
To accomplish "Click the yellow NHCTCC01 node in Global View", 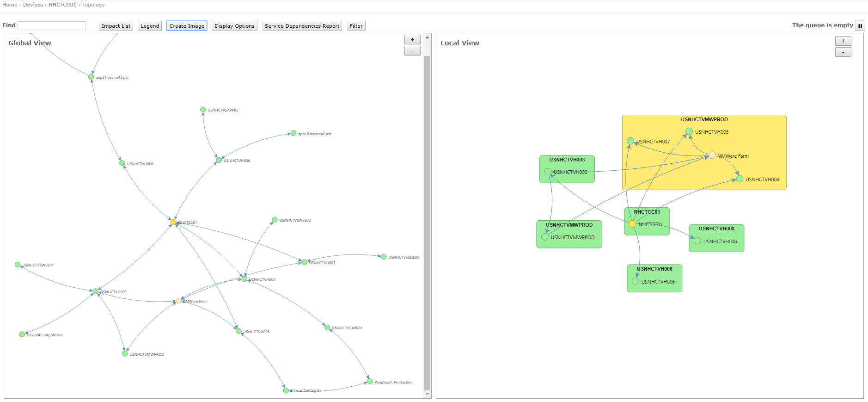I will (173, 222).
